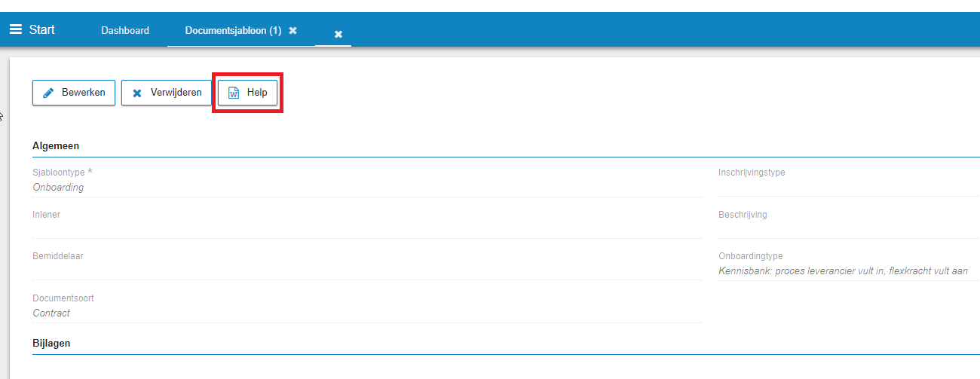
Task: Click the Bewerken button
Action: (74, 93)
